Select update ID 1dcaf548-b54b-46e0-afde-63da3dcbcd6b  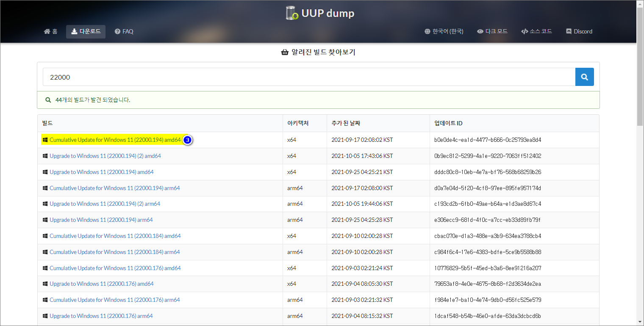(488, 316)
